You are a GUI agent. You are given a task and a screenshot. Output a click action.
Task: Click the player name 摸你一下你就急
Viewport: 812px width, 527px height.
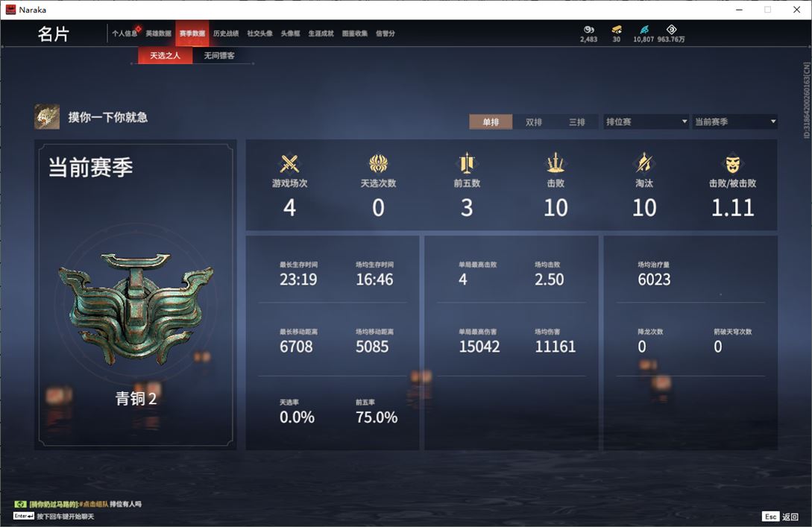pos(107,117)
